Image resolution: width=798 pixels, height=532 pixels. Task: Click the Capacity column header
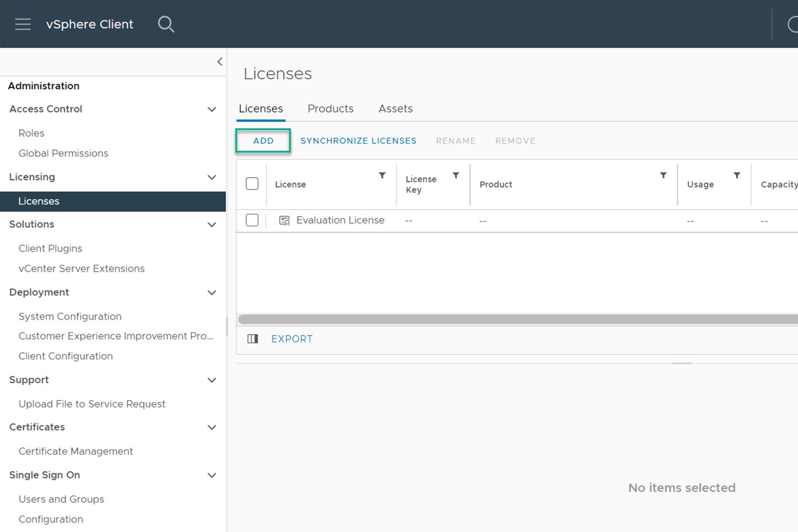click(779, 185)
